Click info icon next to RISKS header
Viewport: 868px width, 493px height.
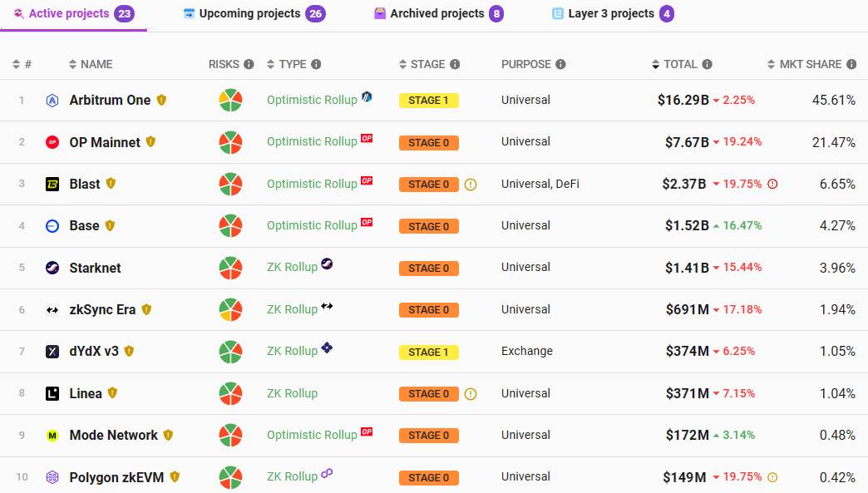point(249,64)
